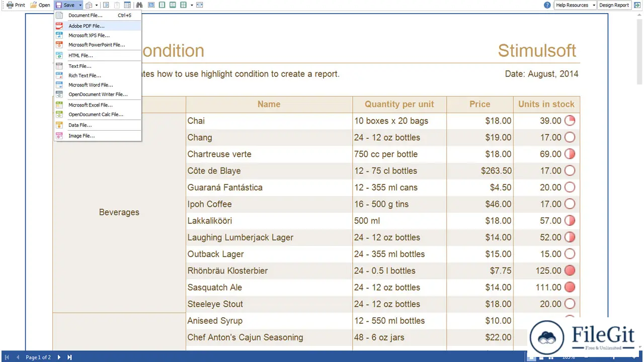The width and height of the screenshot is (644, 362).
Task: Click the 'Sasquatch Ale' product name
Action: pos(214,287)
